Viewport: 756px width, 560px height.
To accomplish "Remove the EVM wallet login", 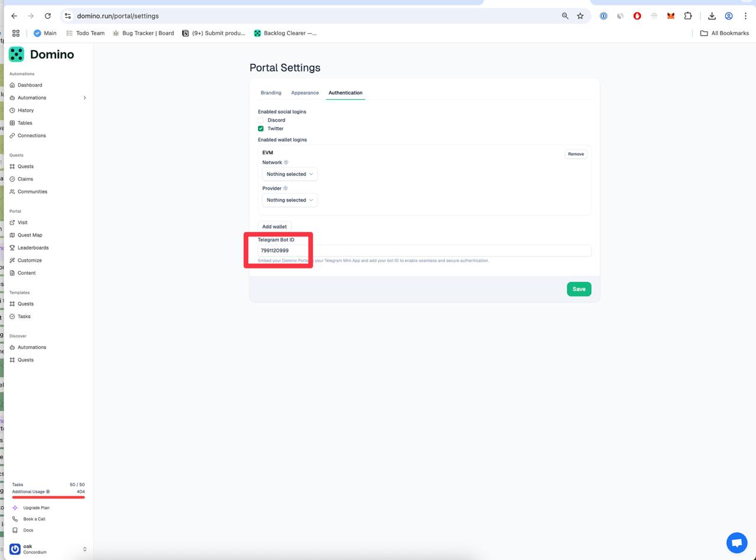I will click(575, 154).
